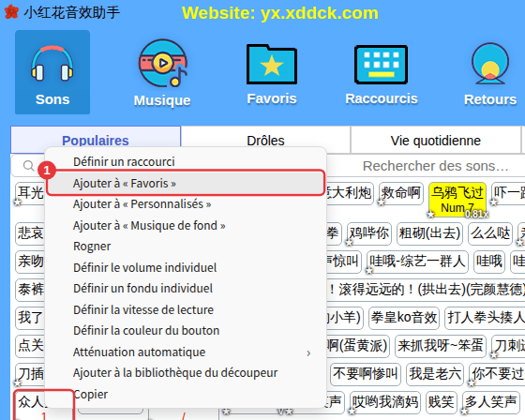Play the 我是老六 sound
Screen dimensions: 525x420
click(x=435, y=373)
